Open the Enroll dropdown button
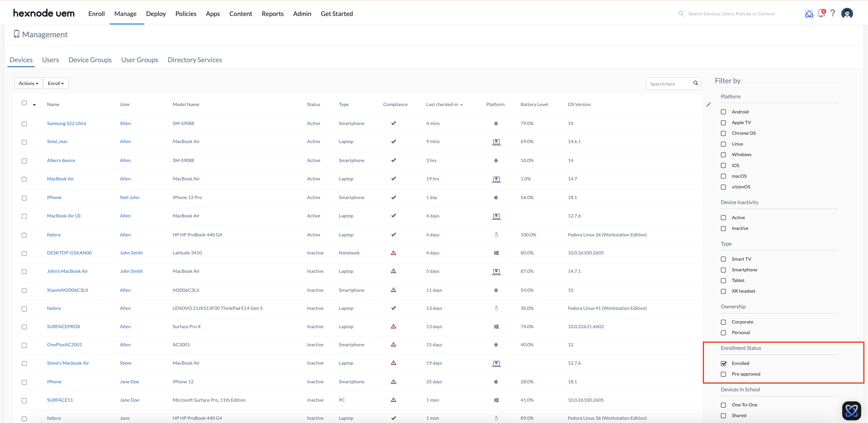868x423 pixels. (x=56, y=83)
